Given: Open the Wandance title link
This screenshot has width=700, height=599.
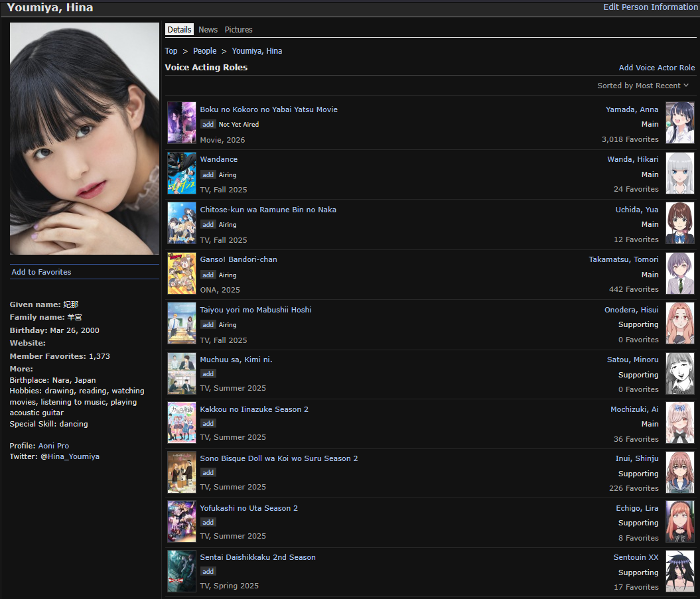Looking at the screenshot, I should tap(219, 159).
